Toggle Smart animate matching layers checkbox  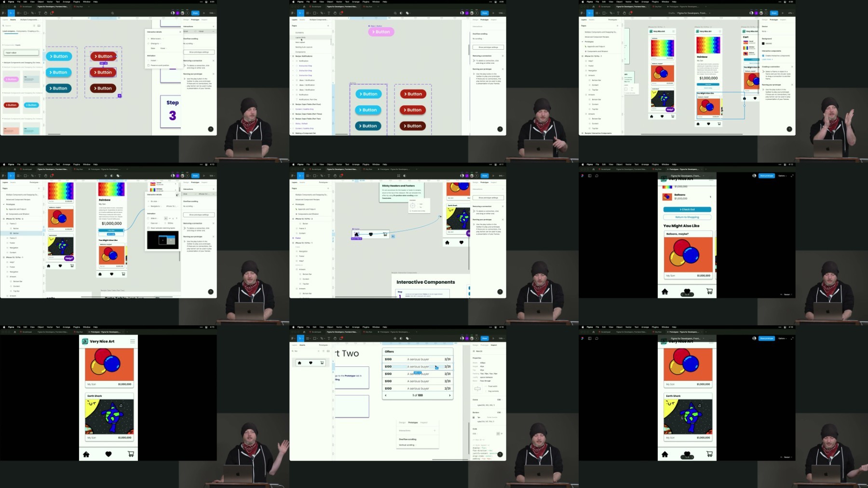(149, 228)
